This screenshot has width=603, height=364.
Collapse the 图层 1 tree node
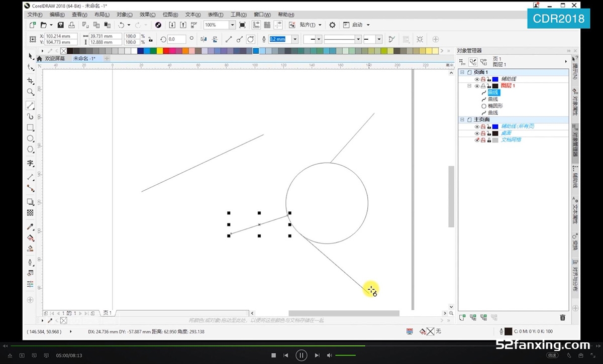point(469,86)
